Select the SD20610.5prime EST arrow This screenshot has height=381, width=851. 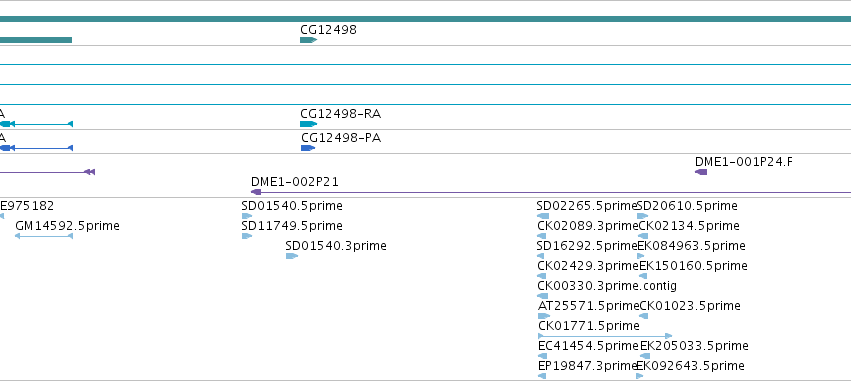tap(642, 216)
